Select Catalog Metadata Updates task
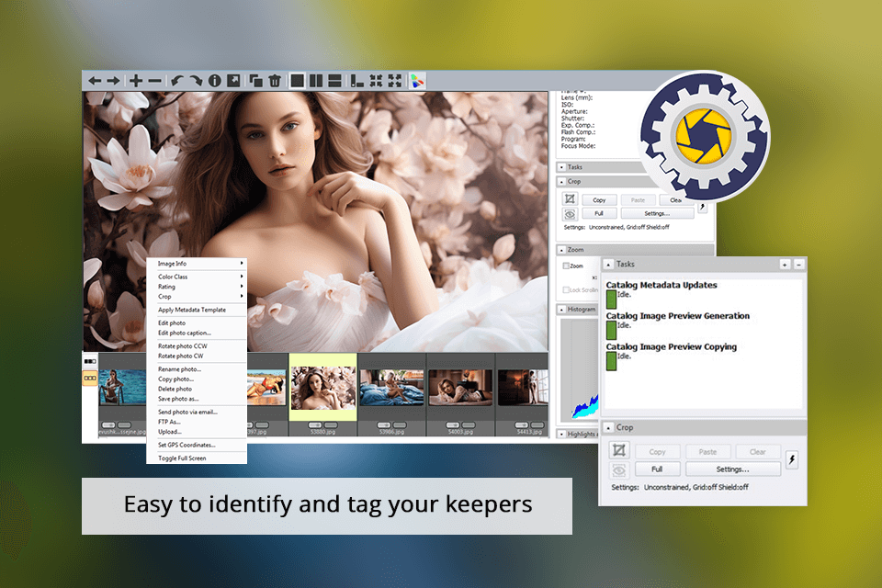Screen dimensions: 882x588 point(661,286)
